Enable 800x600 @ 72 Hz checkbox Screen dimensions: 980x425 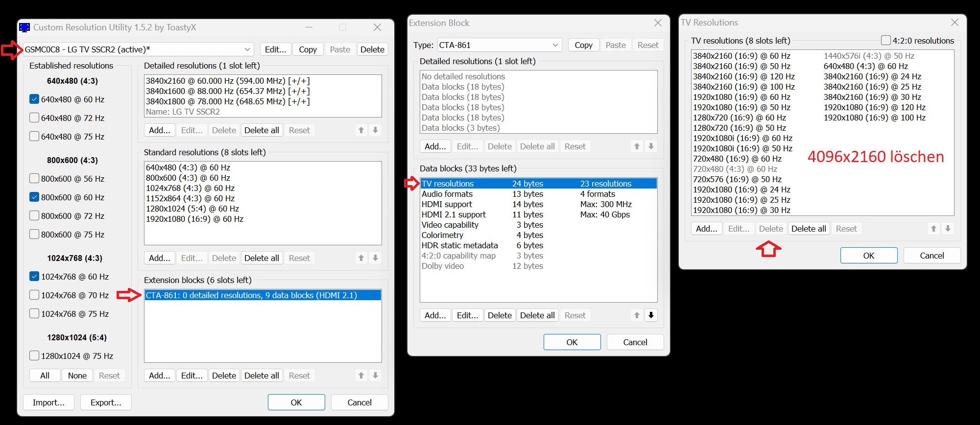(34, 216)
